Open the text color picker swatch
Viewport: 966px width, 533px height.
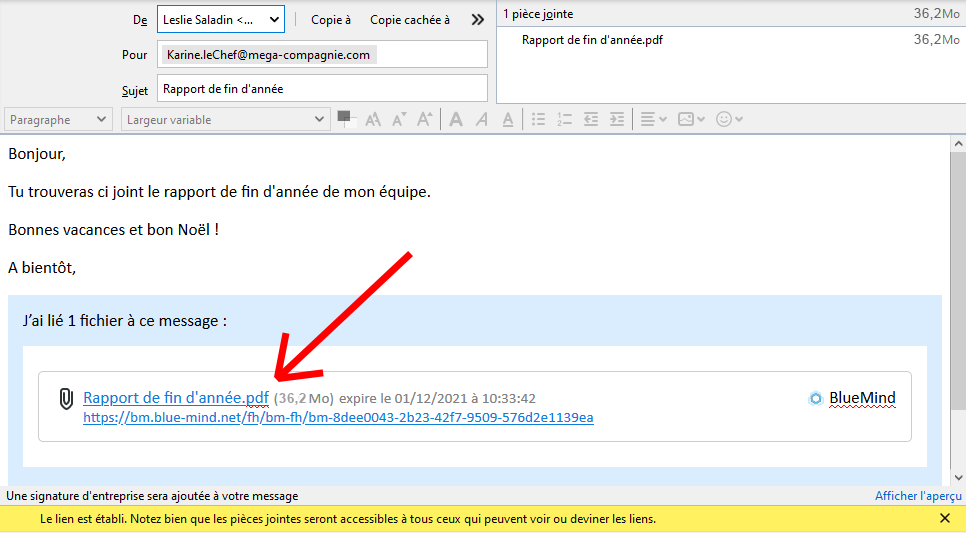[x=346, y=119]
